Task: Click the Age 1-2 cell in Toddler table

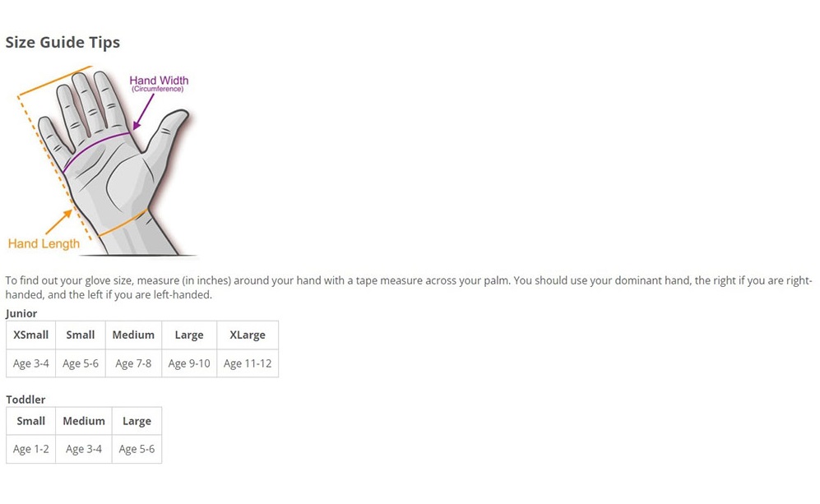Action: tap(31, 449)
